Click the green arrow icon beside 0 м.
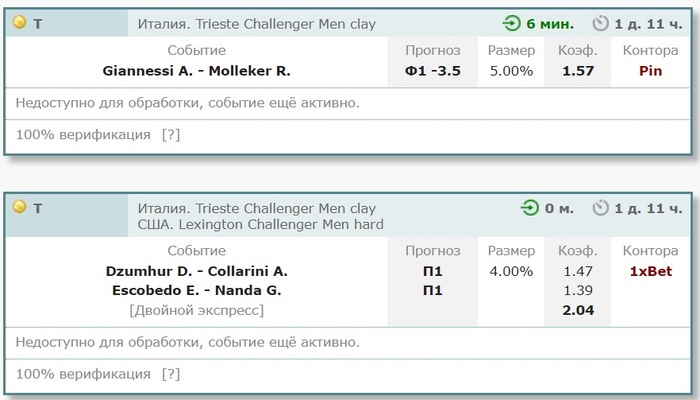Viewport: 700px width, 400px height. tap(530, 208)
